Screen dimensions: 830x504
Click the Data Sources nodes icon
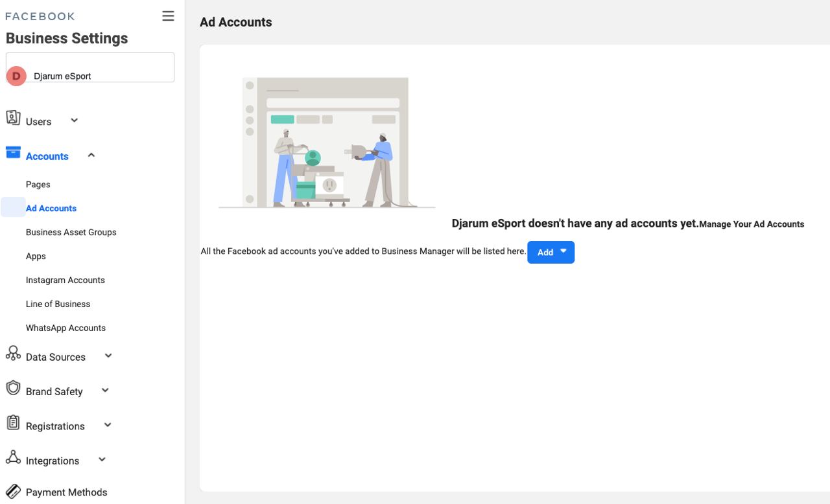(13, 353)
